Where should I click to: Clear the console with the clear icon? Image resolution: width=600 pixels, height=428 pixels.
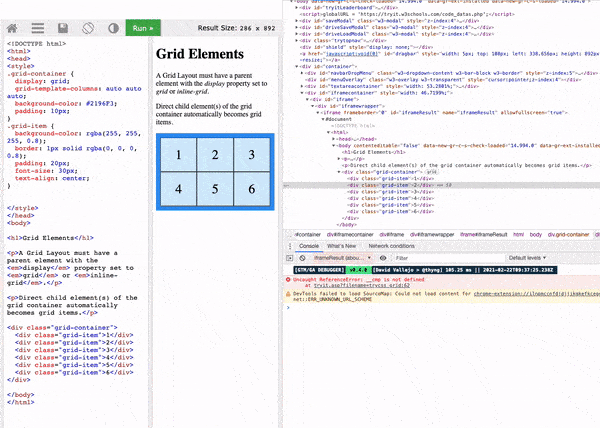point(302,258)
